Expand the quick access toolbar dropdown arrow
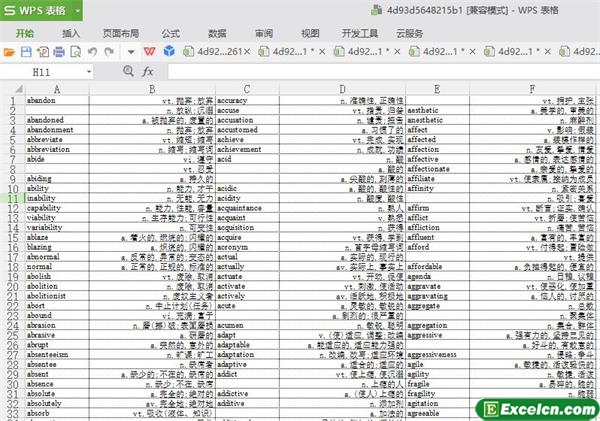600x421 pixels. click(131, 52)
